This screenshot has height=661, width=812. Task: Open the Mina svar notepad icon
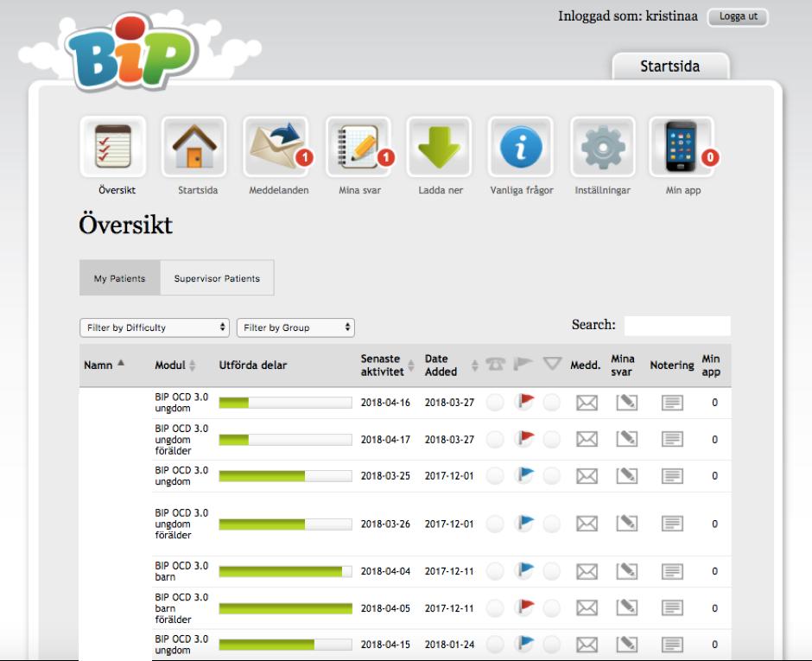[358, 147]
